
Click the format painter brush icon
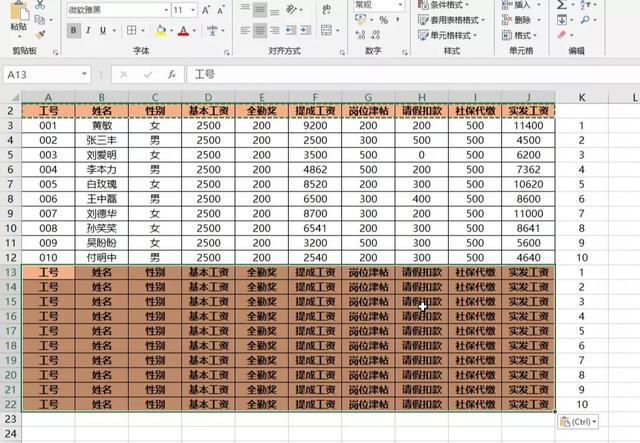point(40,33)
